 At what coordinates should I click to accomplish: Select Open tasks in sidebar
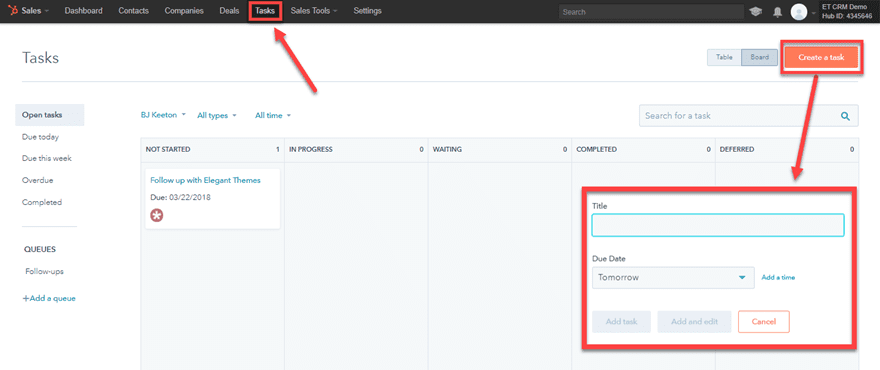[49, 115]
